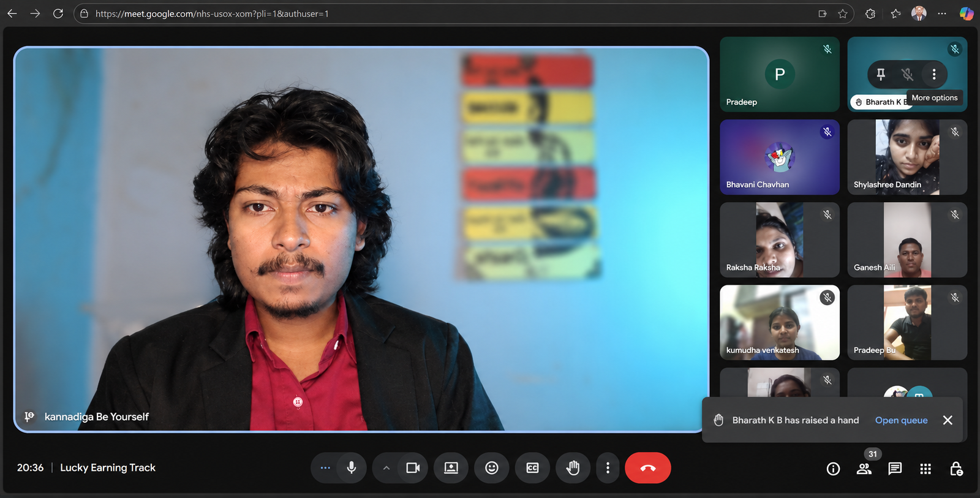Select Pradeep's participant tile
This screenshot has height=498, width=980.
coord(780,74)
